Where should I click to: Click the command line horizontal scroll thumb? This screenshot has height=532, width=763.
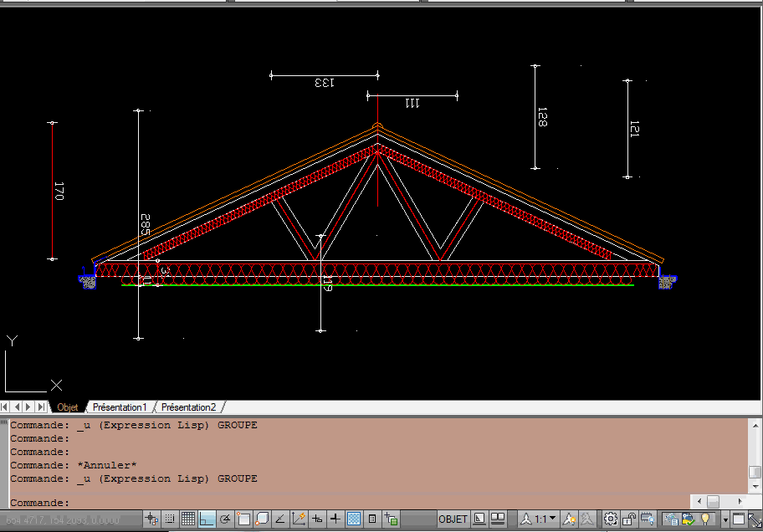(713, 501)
